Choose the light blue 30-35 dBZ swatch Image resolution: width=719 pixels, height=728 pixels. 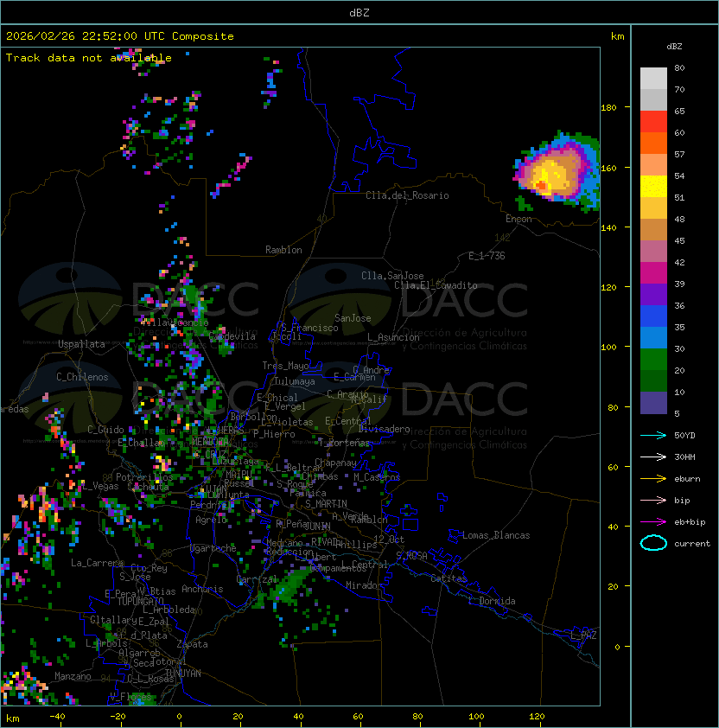click(x=653, y=337)
